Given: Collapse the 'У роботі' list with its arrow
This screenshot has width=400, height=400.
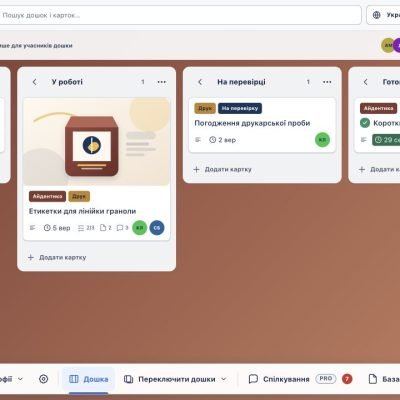Looking at the screenshot, I should point(34,82).
